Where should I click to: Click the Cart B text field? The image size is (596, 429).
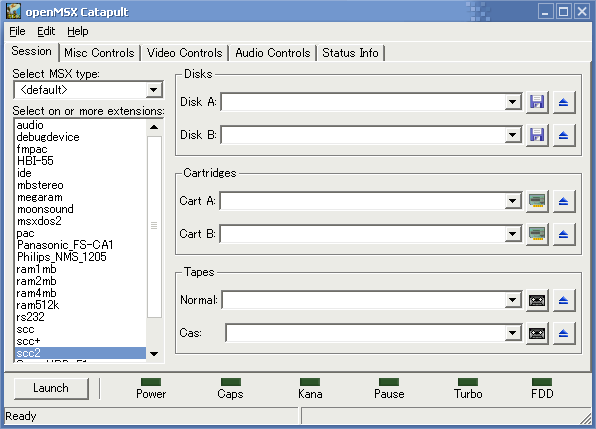pos(363,234)
